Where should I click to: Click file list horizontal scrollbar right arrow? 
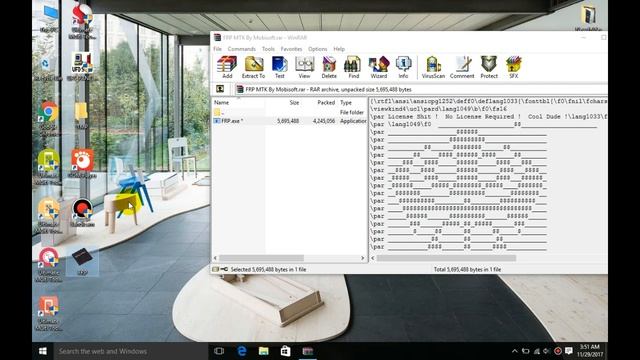pos(362,258)
